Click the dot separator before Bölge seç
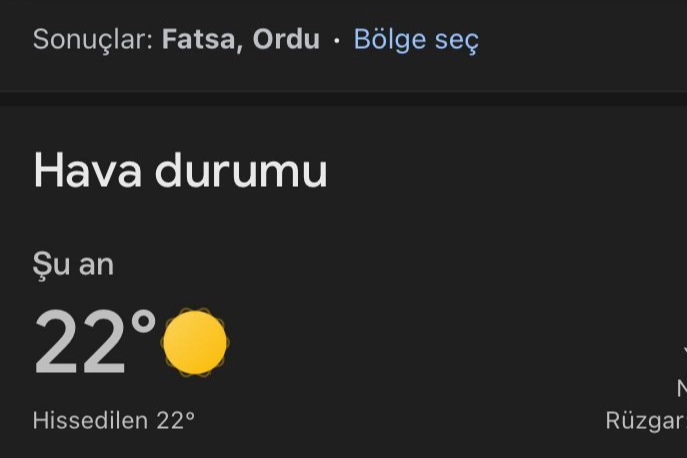 (336, 41)
